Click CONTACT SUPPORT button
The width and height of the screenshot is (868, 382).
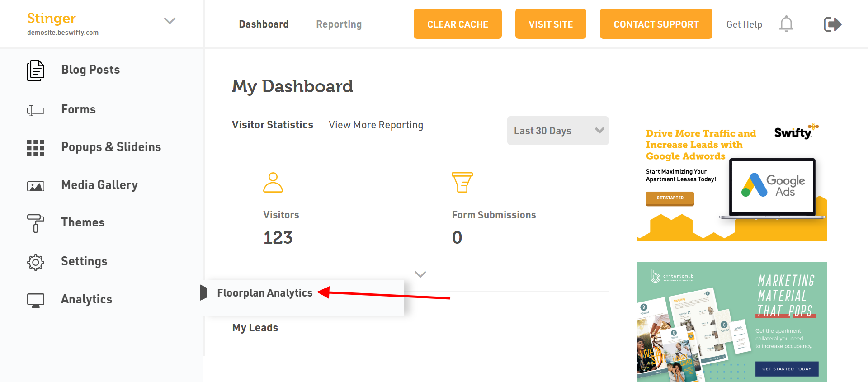656,24
